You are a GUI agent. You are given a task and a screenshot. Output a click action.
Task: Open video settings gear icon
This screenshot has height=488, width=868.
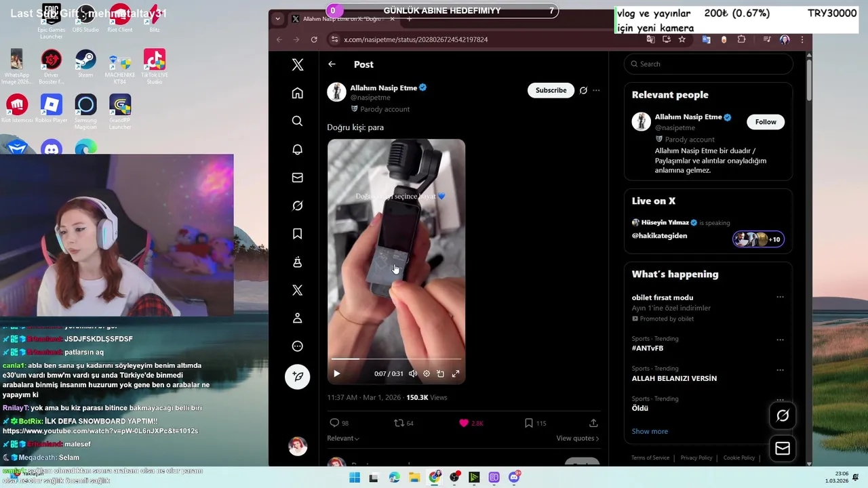pyautogui.click(x=426, y=373)
